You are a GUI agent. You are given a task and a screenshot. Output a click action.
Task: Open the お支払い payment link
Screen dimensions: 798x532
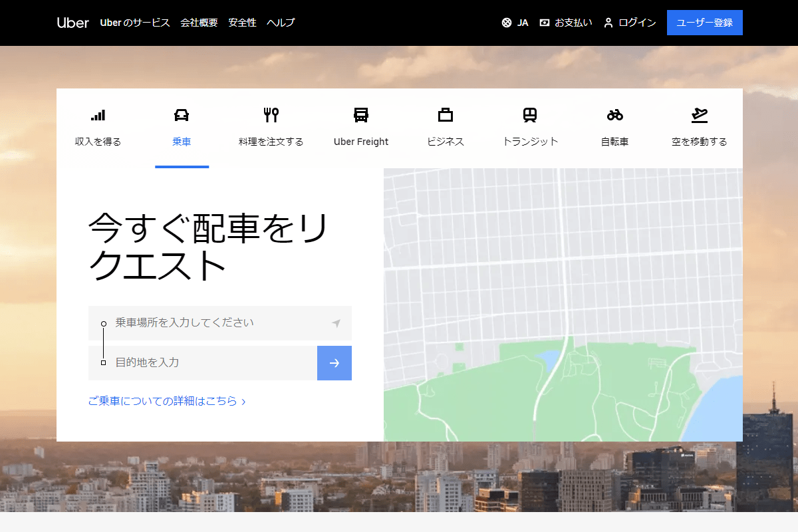tap(566, 23)
